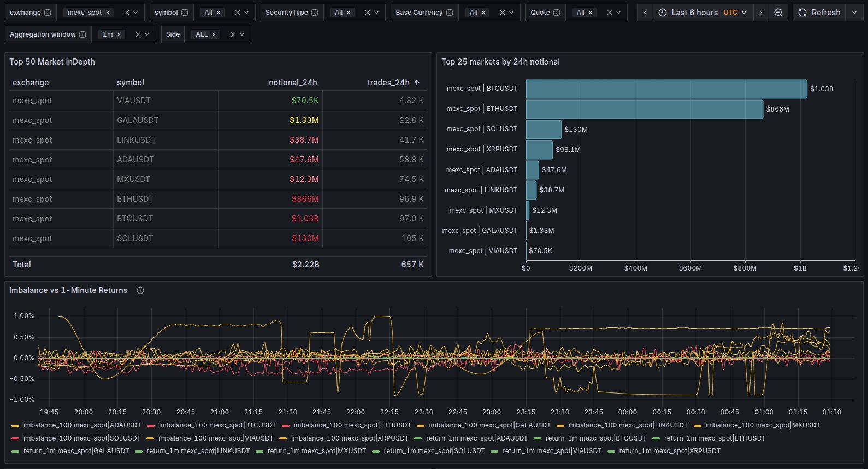
Task: Expand the Refresh interval dropdown arrow
Action: (x=854, y=13)
